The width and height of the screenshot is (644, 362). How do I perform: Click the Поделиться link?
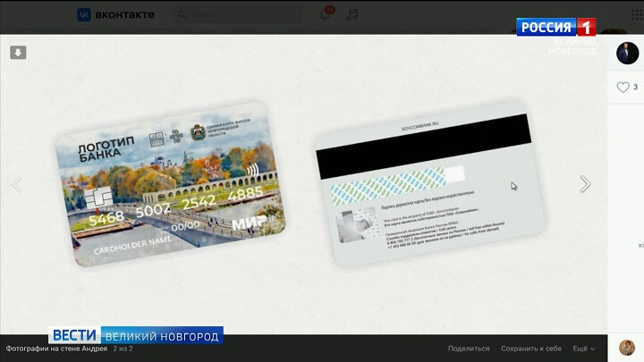[x=469, y=349]
